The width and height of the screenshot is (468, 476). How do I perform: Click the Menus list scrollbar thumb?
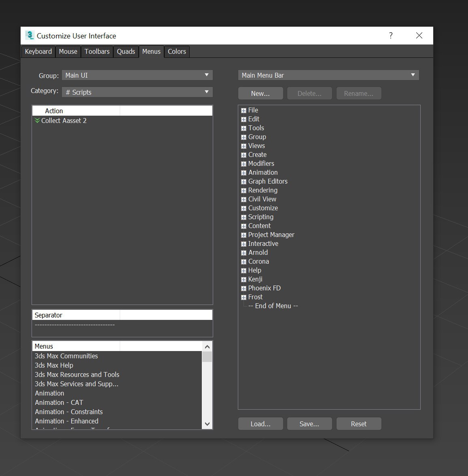207,357
